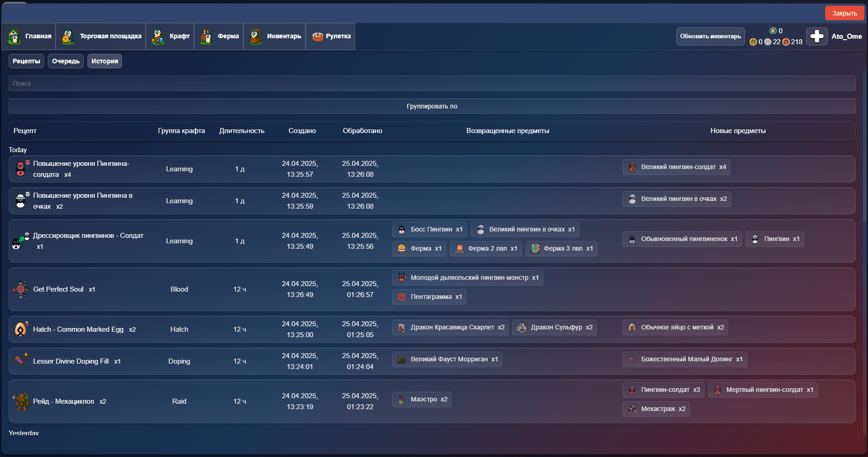
Task: Click the Возвращенные предметы column header
Action: pyautogui.click(x=508, y=131)
